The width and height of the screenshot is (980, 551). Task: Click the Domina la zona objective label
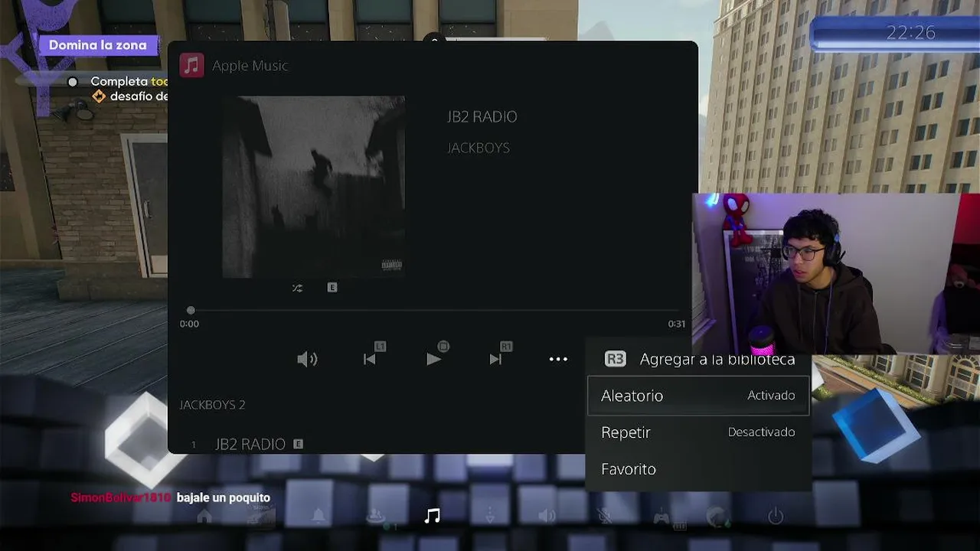(97, 45)
